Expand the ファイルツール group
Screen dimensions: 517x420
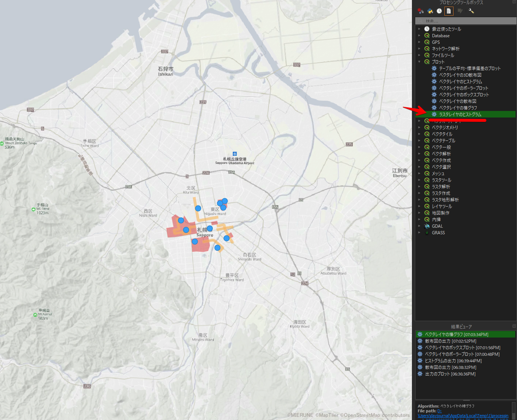pyautogui.click(x=419, y=55)
